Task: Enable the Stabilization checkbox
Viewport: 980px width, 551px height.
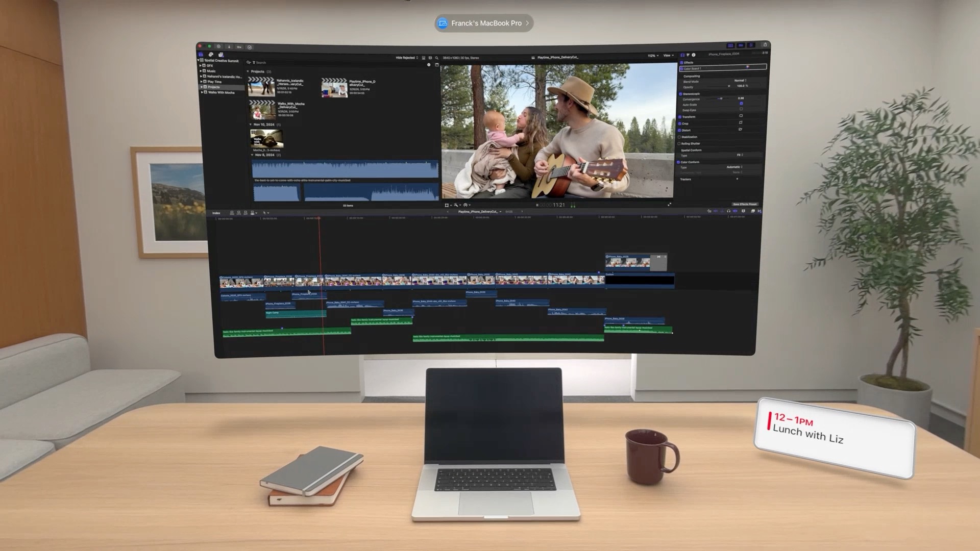Action: pos(679,137)
